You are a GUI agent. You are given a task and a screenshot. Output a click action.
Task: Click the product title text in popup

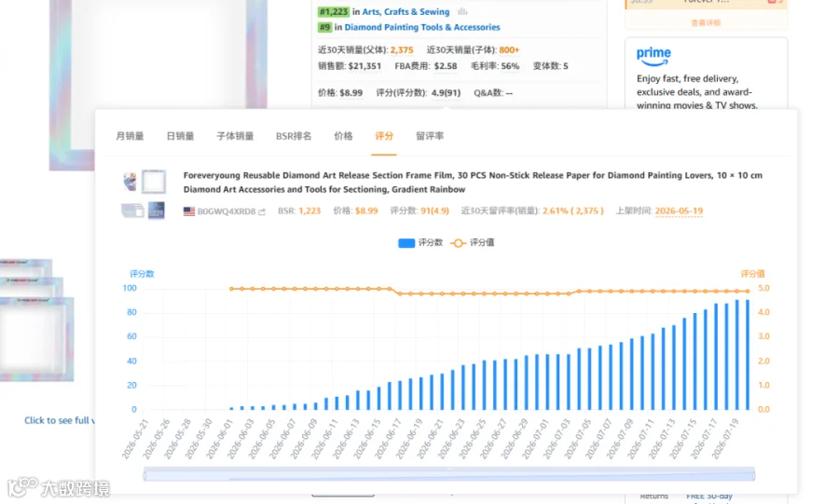tap(473, 183)
